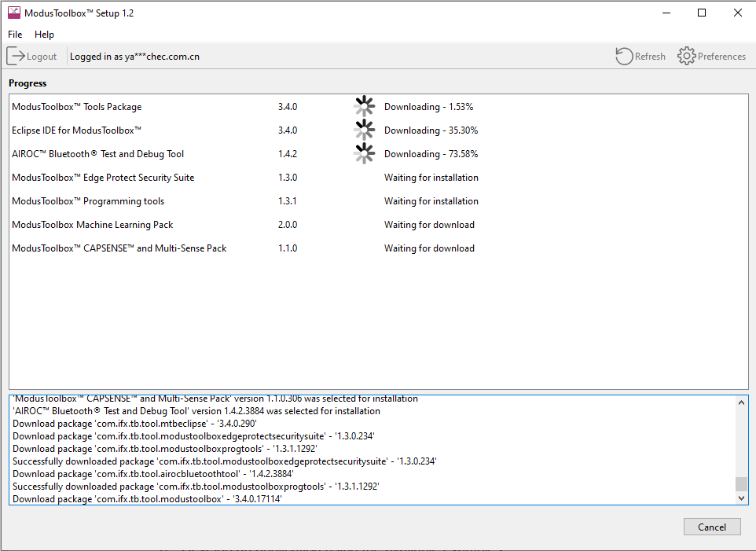
Task: Click log line downloading airocbluetoothtool 1.4.2.3884
Action: [152, 474]
